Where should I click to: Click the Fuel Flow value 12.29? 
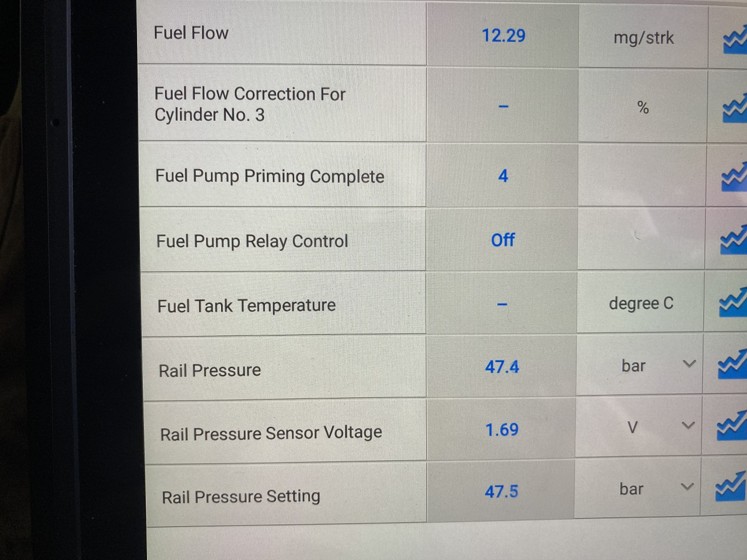[x=503, y=36]
